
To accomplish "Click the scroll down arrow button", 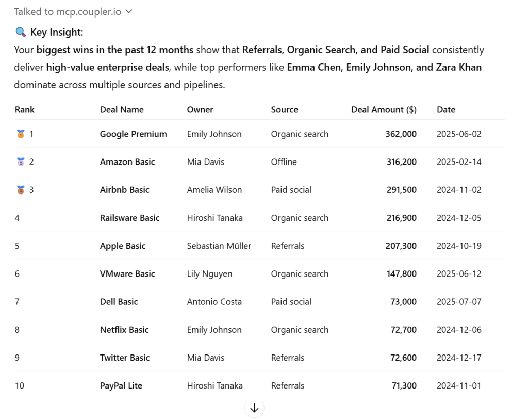I will [x=254, y=408].
